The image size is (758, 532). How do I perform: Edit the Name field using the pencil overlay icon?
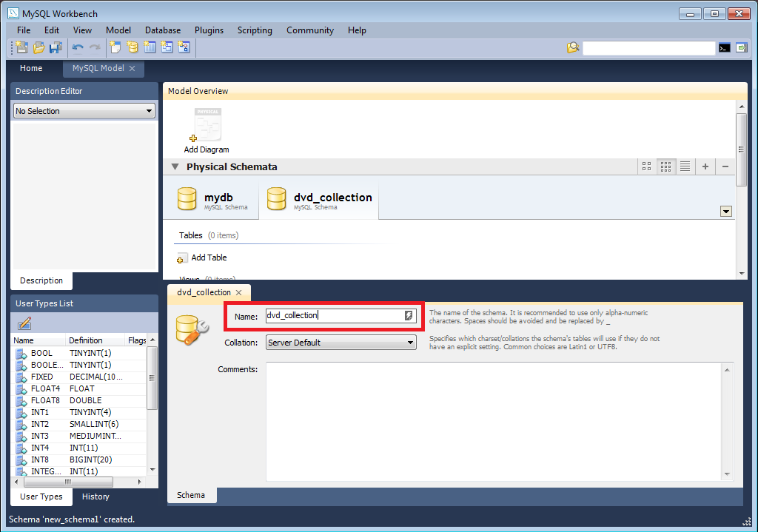click(x=409, y=315)
